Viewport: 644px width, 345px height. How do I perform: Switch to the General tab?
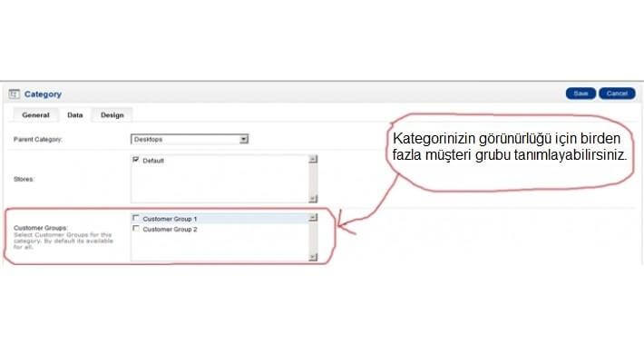click(x=35, y=115)
